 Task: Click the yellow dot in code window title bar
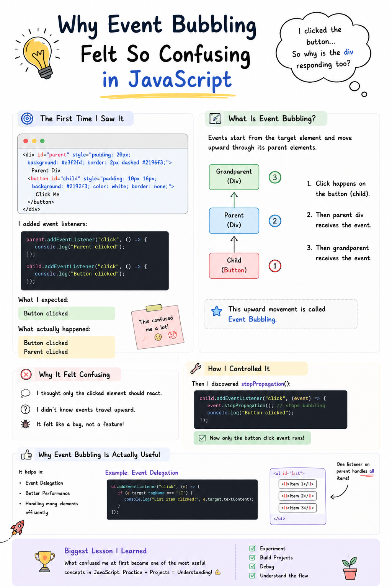coord(34,141)
